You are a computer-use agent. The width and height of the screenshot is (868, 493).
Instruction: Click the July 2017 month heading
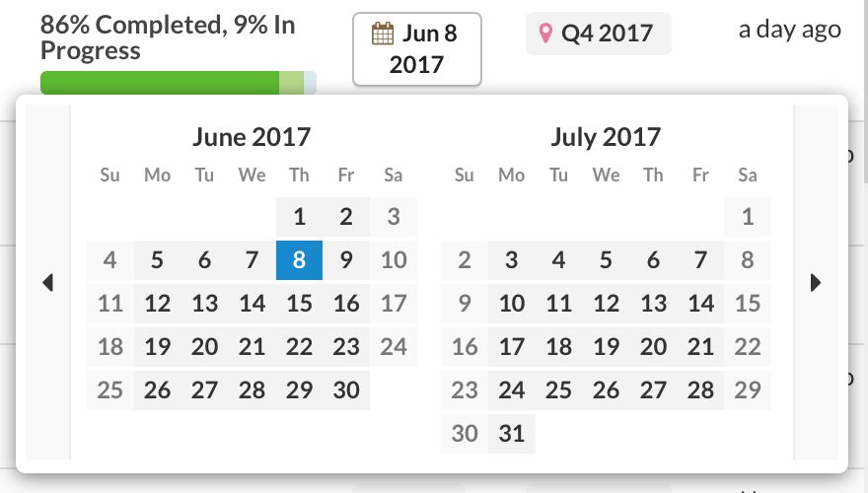point(606,137)
